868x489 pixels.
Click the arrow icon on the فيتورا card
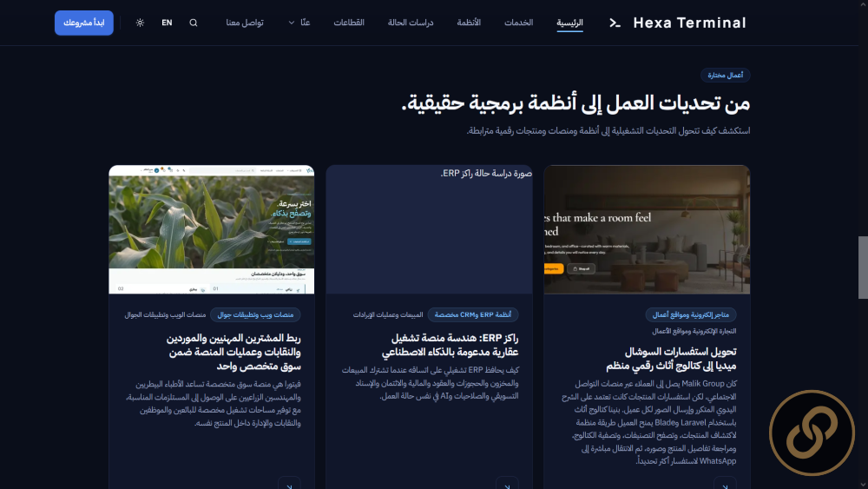pyautogui.click(x=290, y=486)
